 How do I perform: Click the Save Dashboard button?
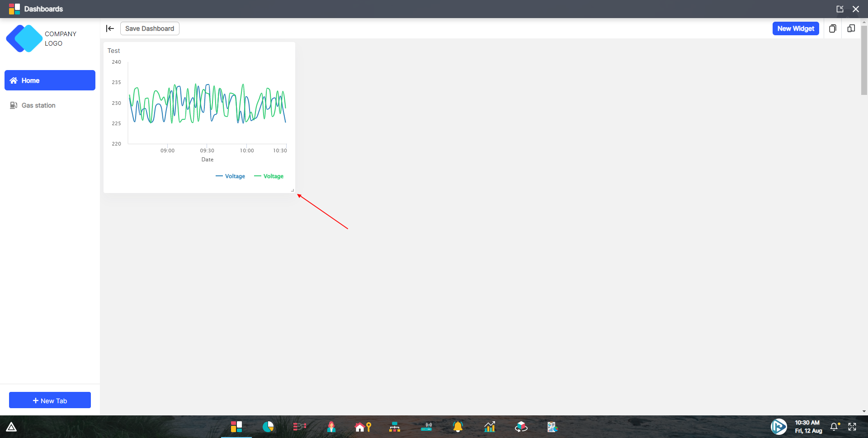click(x=150, y=28)
